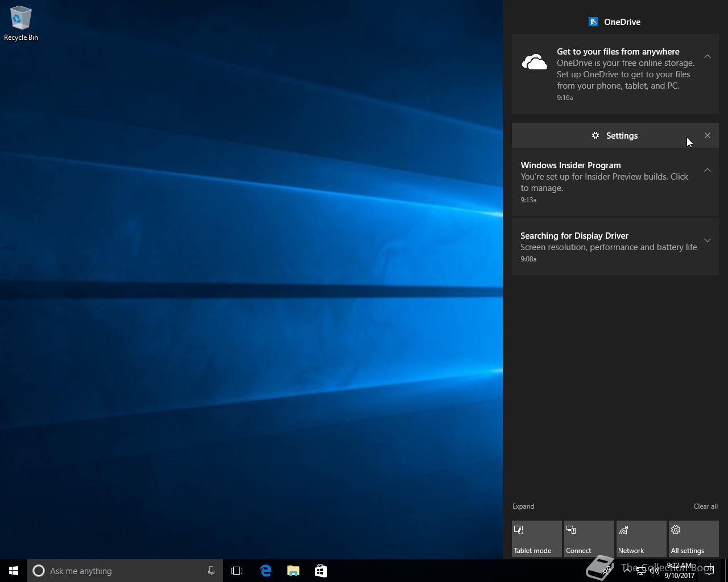The height and width of the screenshot is (582, 728).
Task: Launch Microsoft Edge from the taskbar
Action: 266,571
